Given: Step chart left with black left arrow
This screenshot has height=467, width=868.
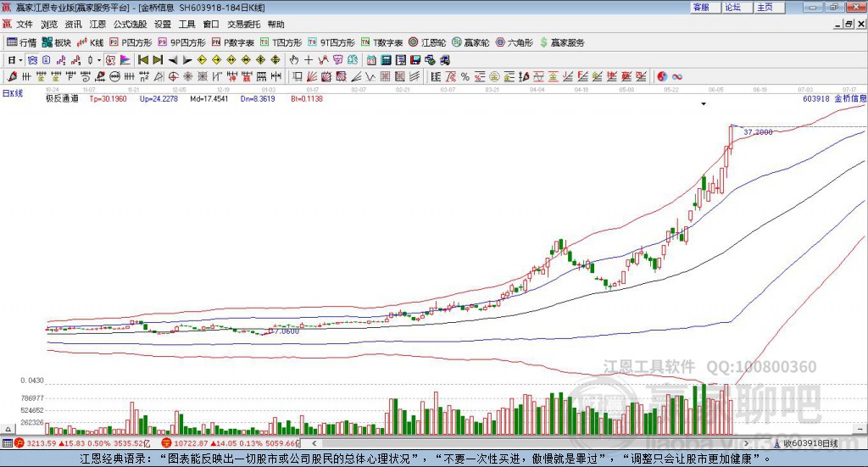Looking at the screenshot, I should [173, 60].
